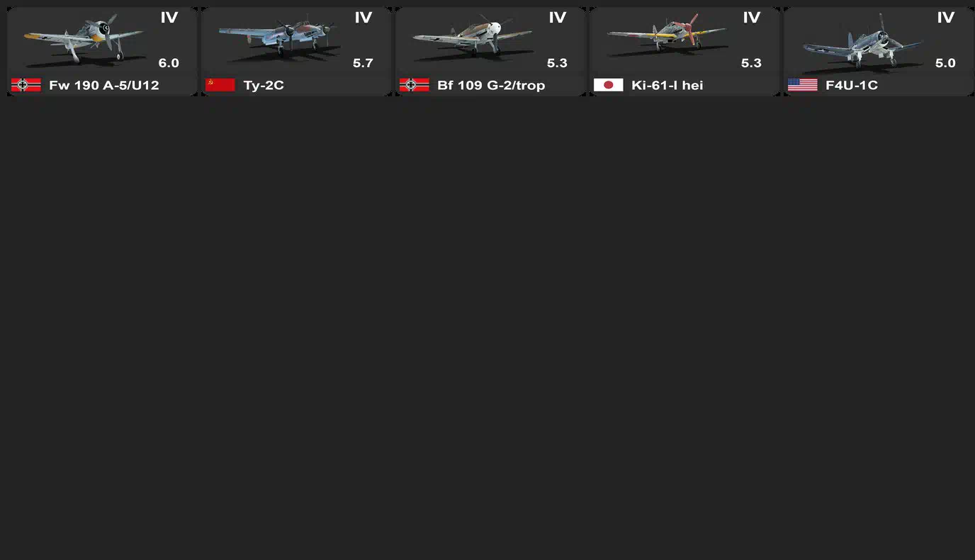
Task: Click the F4U-1C Corsair aircraft image
Action: (863, 42)
